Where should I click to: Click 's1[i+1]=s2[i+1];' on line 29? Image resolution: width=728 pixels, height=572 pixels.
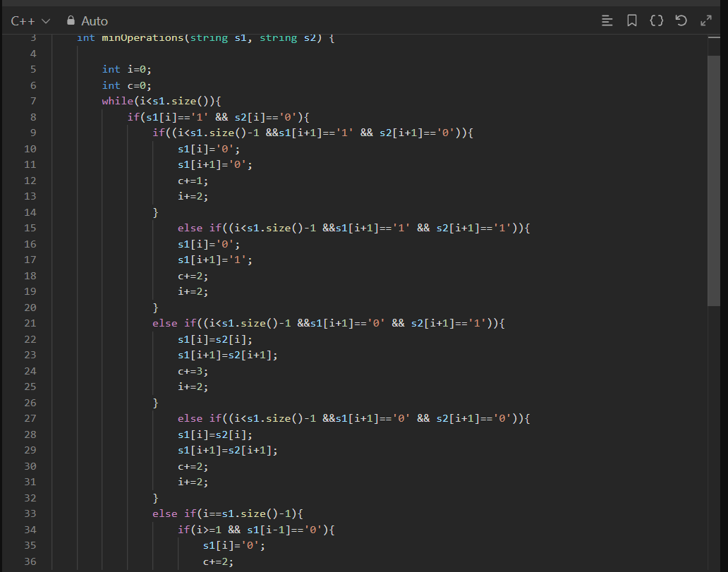click(227, 451)
